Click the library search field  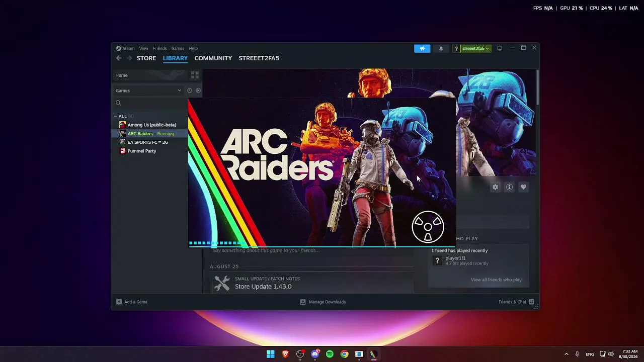coord(151,103)
